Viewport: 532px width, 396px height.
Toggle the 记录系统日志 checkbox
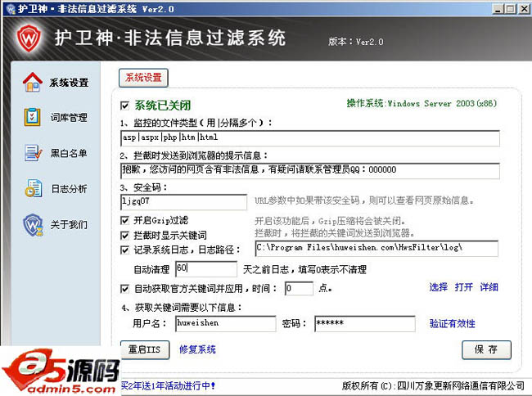pos(125,250)
